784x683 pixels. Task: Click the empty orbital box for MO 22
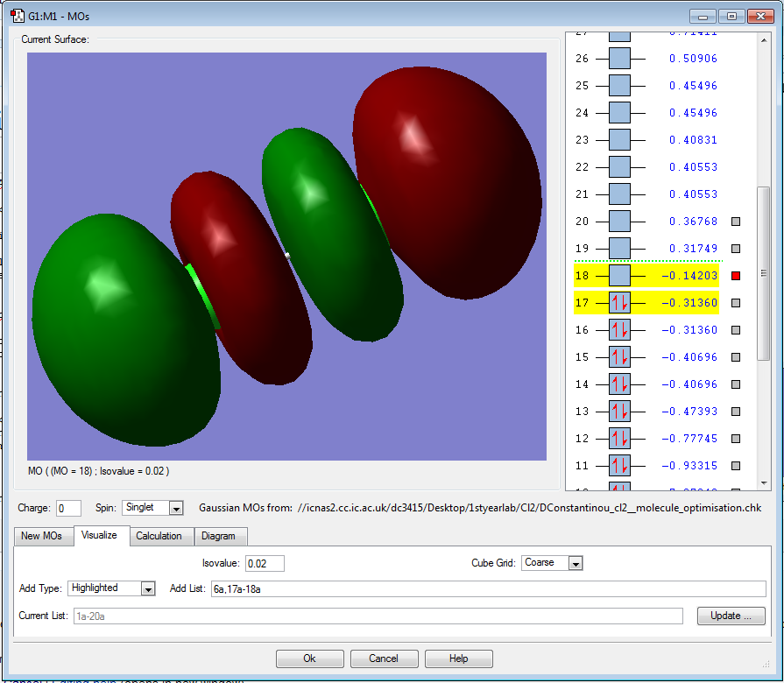tap(619, 167)
